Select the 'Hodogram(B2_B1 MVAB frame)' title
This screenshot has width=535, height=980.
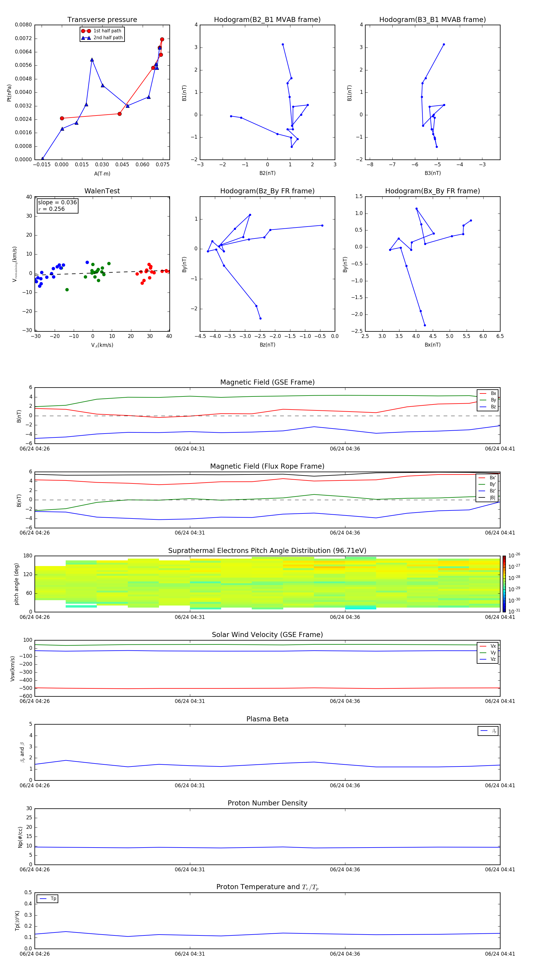tap(267, 20)
